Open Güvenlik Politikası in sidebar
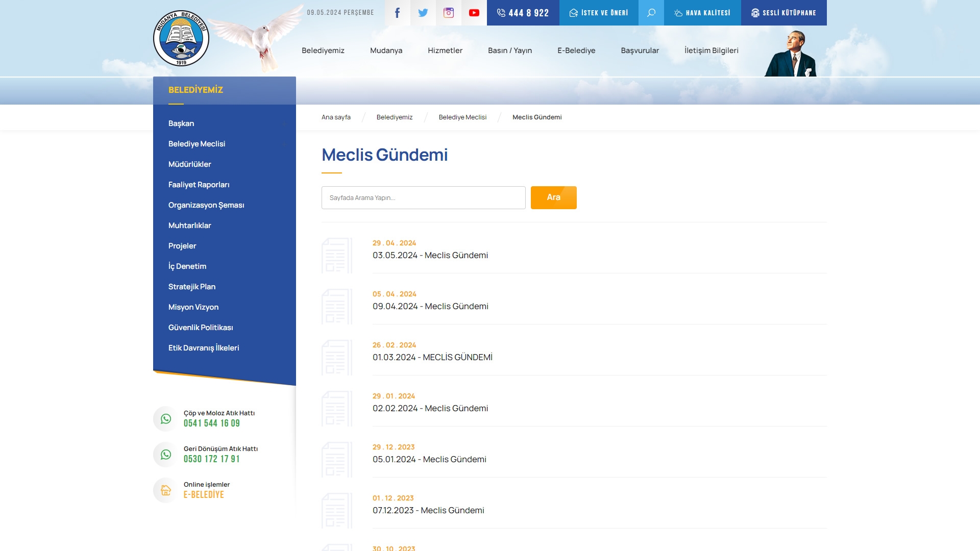Screen dimensions: 980x551 201,328
